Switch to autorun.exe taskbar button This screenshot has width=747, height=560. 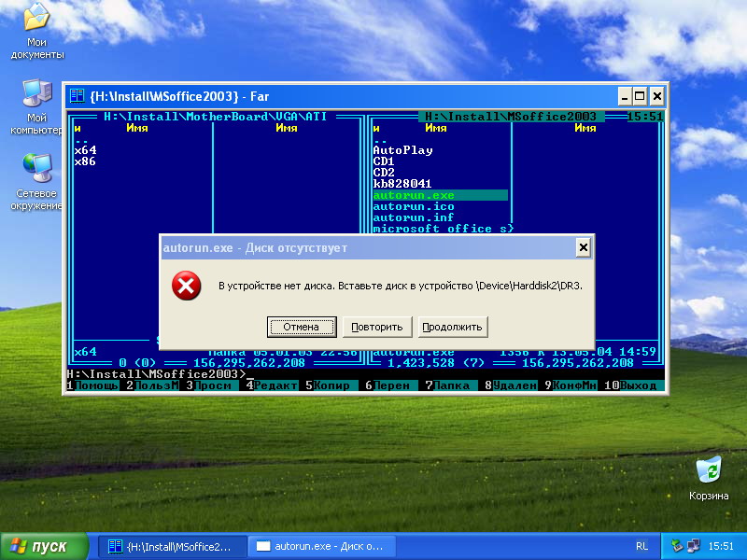322,546
